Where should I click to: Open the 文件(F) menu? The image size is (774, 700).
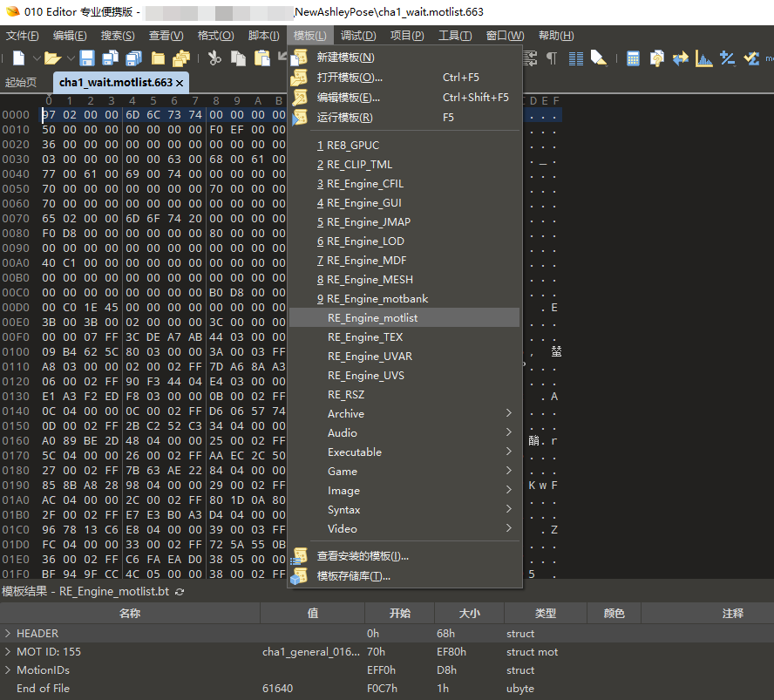(x=22, y=36)
